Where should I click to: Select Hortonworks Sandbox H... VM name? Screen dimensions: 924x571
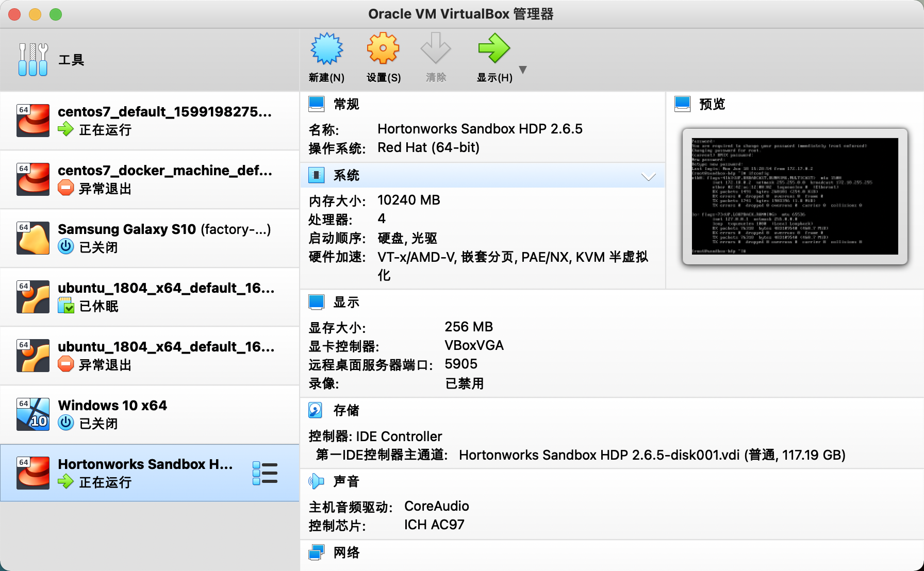tap(145, 464)
